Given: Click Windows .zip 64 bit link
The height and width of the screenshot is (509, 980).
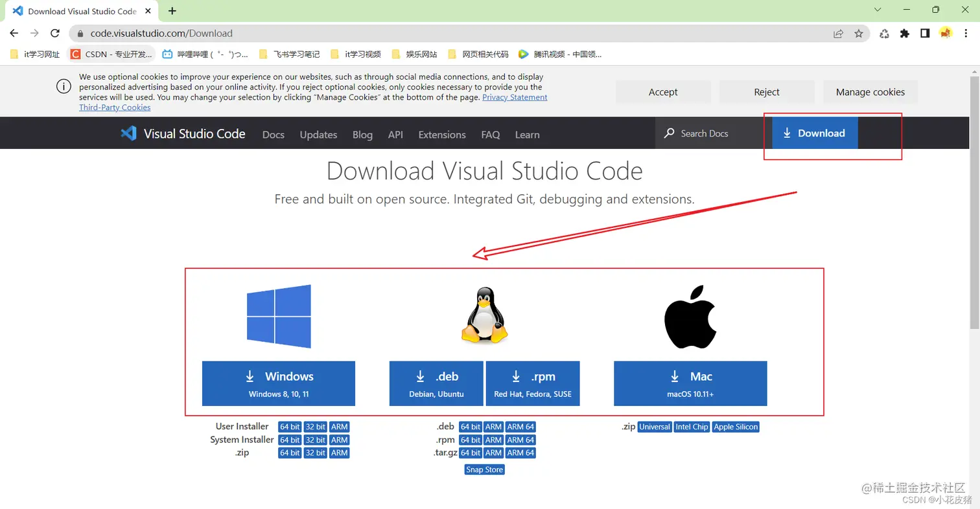Looking at the screenshot, I should tap(290, 453).
